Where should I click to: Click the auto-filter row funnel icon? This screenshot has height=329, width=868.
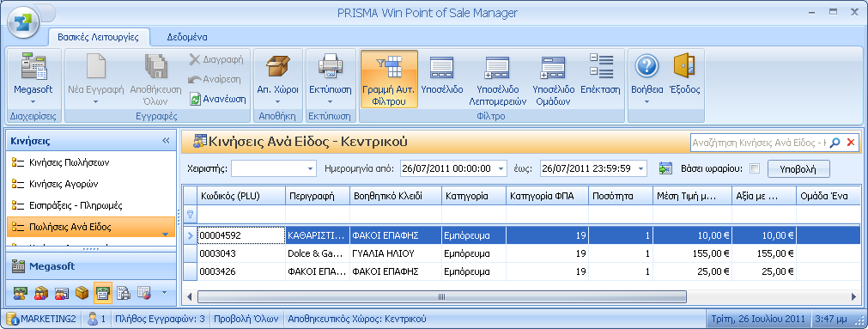(190, 215)
